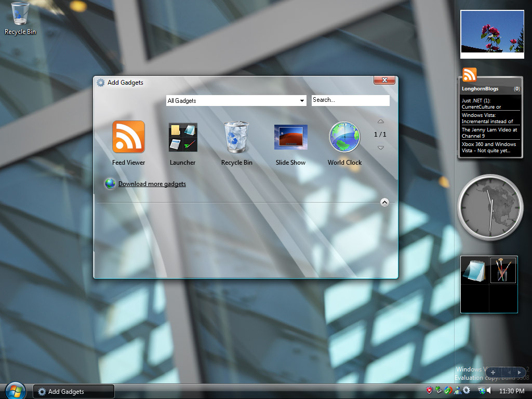
Task: Click the analog clock gadget in sidebar
Action: pyautogui.click(x=490, y=207)
